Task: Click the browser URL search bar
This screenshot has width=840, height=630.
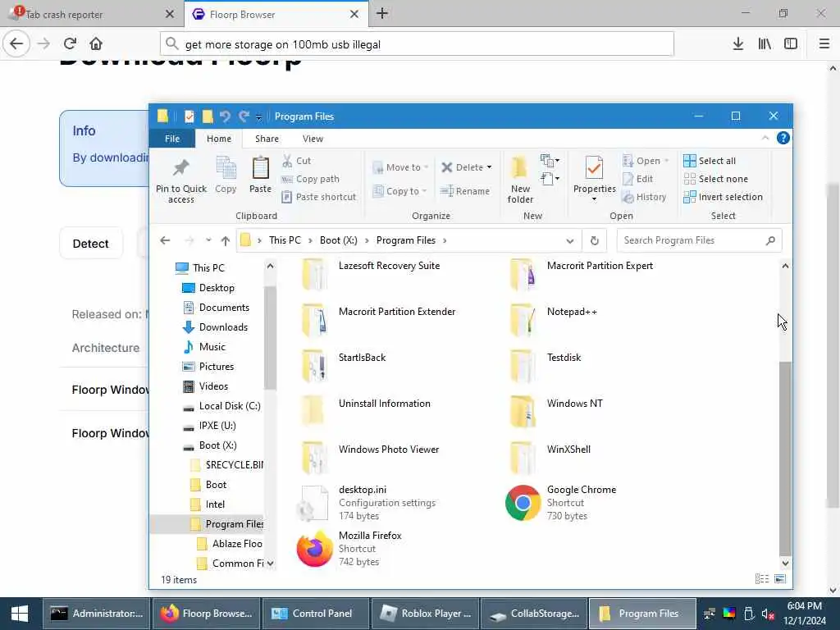Action: point(416,44)
